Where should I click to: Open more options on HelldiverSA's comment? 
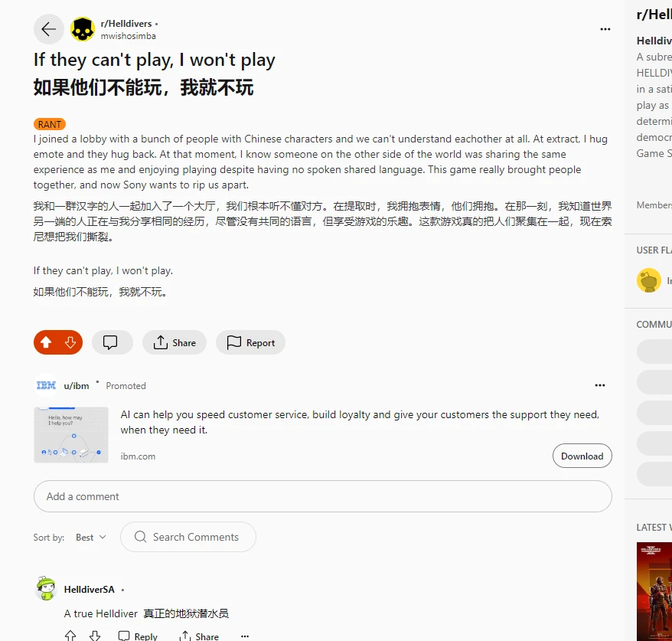coord(245,636)
